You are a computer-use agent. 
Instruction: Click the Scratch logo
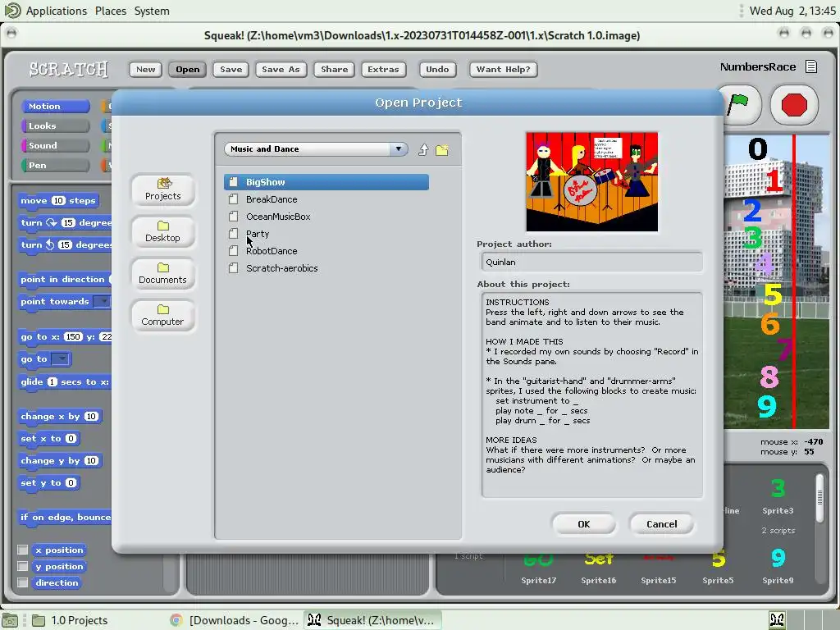69,69
